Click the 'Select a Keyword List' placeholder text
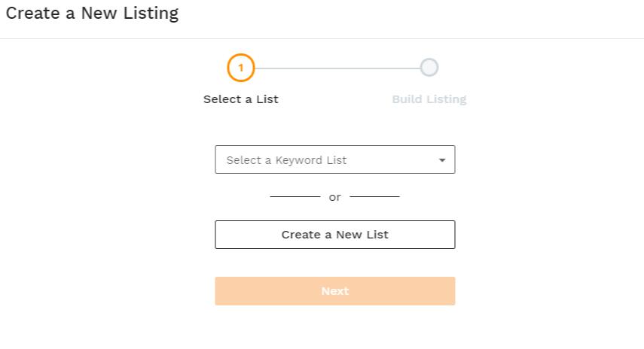 click(x=286, y=160)
